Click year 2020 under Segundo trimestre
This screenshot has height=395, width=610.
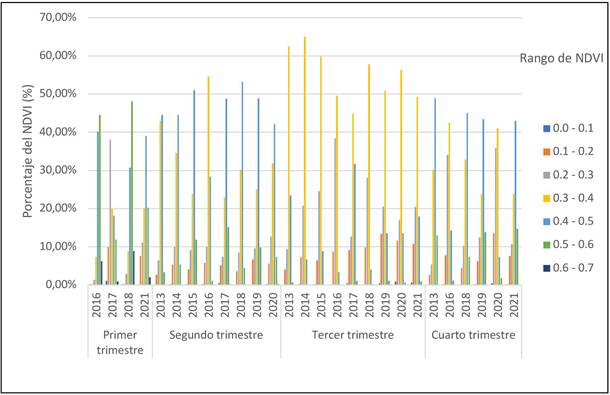click(x=273, y=305)
